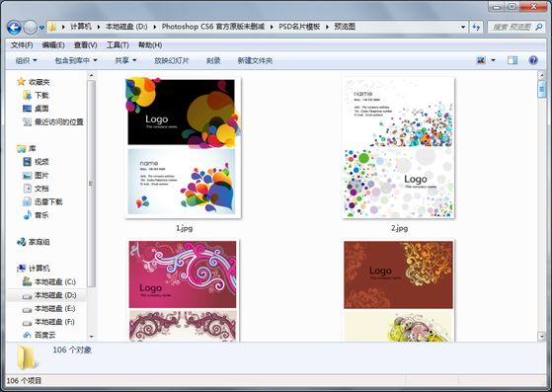
Task: Select the brown floral card thumbnail
Action: pos(399,290)
